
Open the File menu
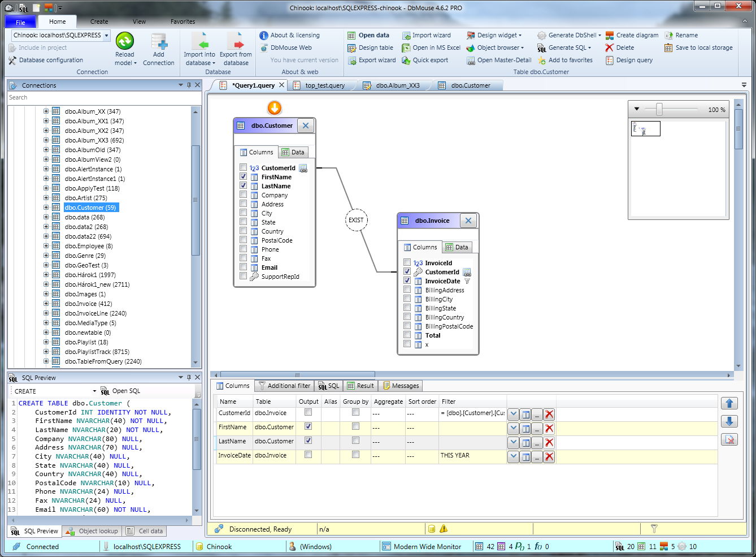(x=20, y=22)
